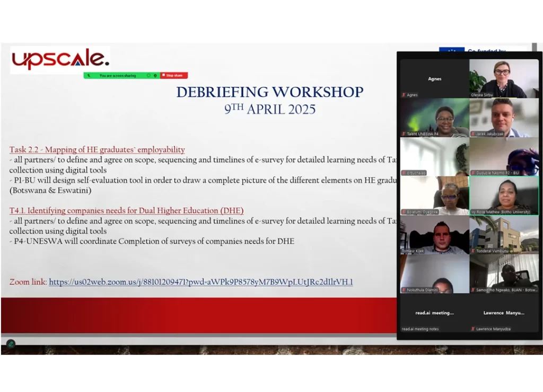Click the upscale logo on the slide
This screenshot has width=543, height=392.
[x=60, y=59]
